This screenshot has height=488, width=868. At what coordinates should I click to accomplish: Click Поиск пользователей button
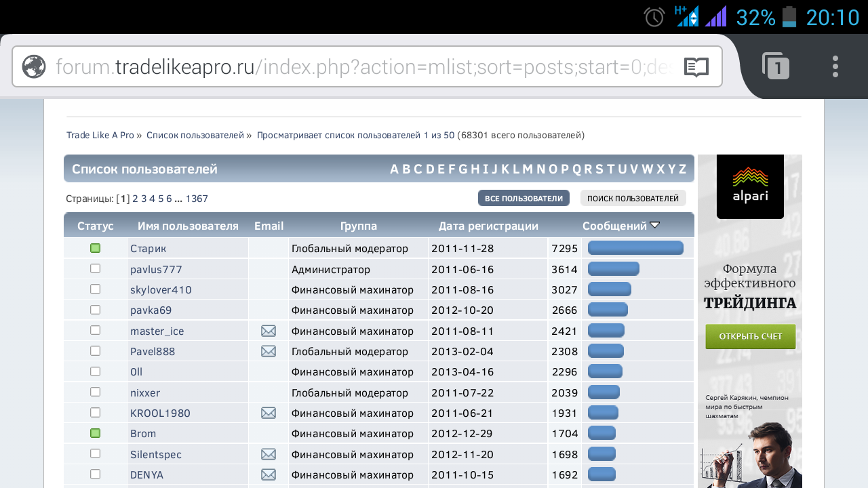tap(633, 198)
